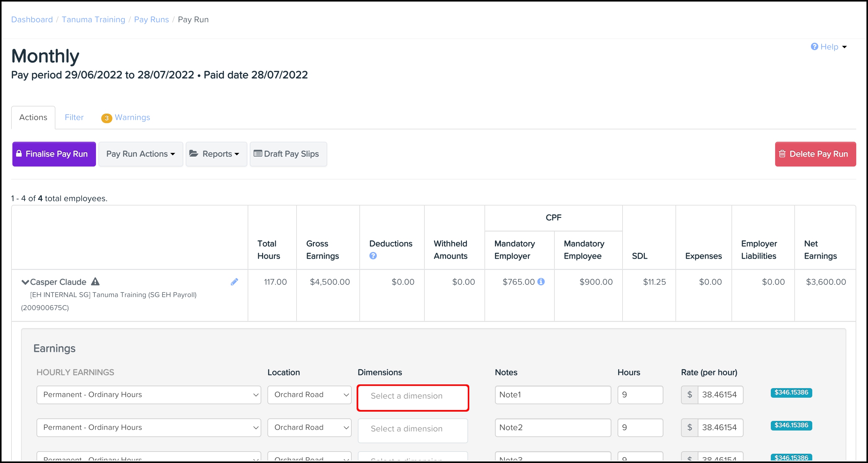Select a dimension for the Note1 row
The image size is (868, 463).
pyautogui.click(x=413, y=398)
